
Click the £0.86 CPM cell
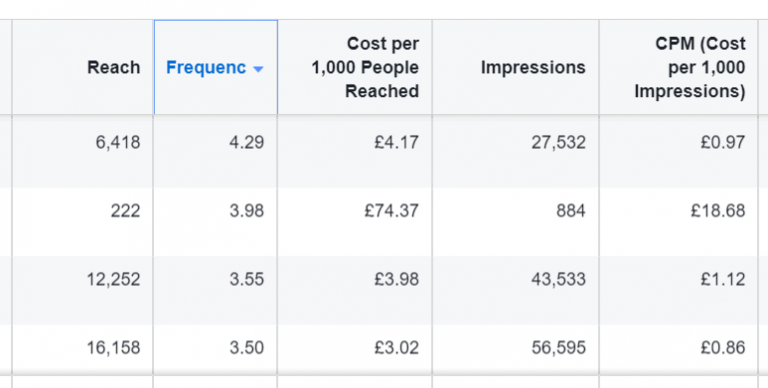[723, 348]
